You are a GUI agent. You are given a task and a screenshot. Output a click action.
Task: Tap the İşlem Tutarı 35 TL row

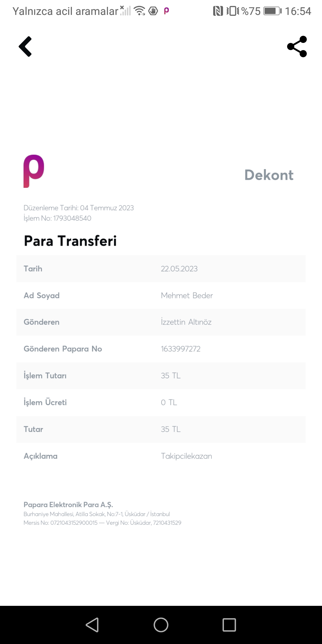pyautogui.click(x=161, y=376)
